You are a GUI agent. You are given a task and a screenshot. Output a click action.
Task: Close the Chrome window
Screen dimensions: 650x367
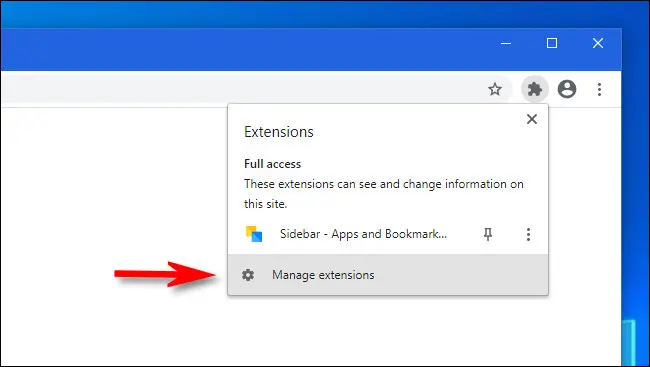point(598,43)
